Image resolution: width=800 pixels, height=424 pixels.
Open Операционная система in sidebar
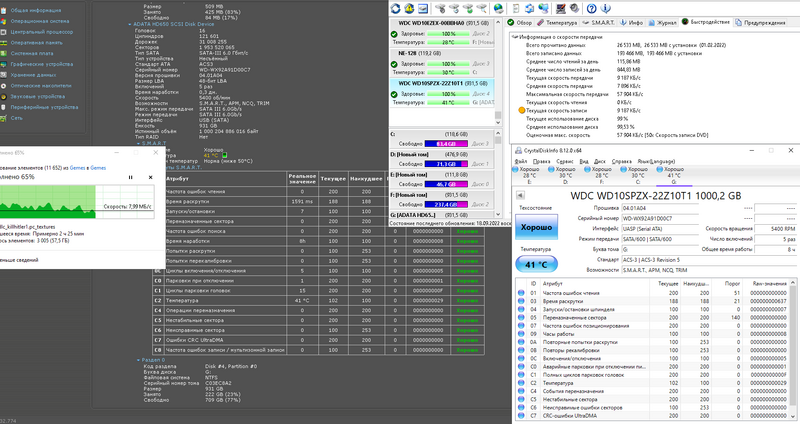(x=40, y=21)
